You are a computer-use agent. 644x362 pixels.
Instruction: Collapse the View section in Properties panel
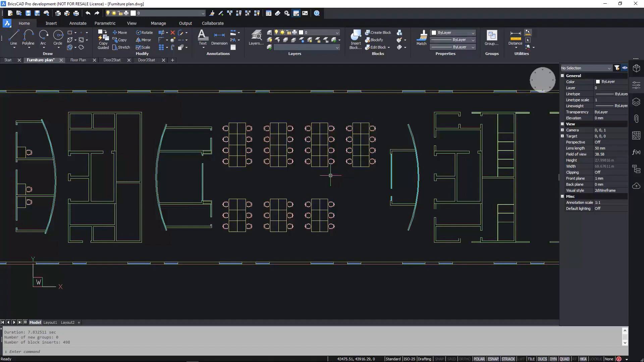point(562,124)
